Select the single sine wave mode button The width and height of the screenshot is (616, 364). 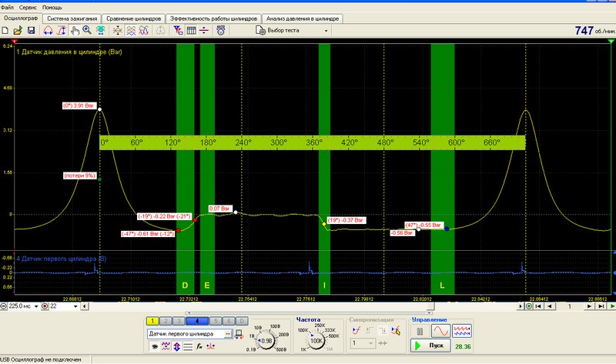click(440, 332)
